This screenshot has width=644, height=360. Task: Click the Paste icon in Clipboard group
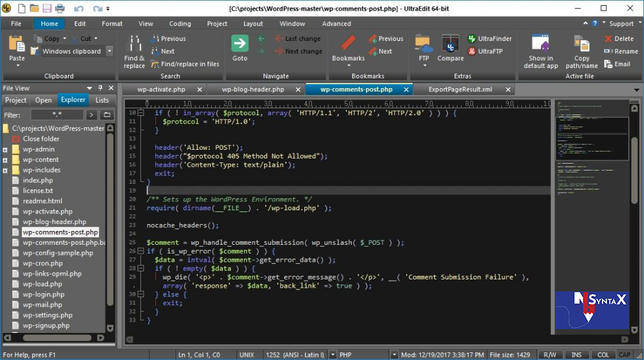(x=17, y=45)
